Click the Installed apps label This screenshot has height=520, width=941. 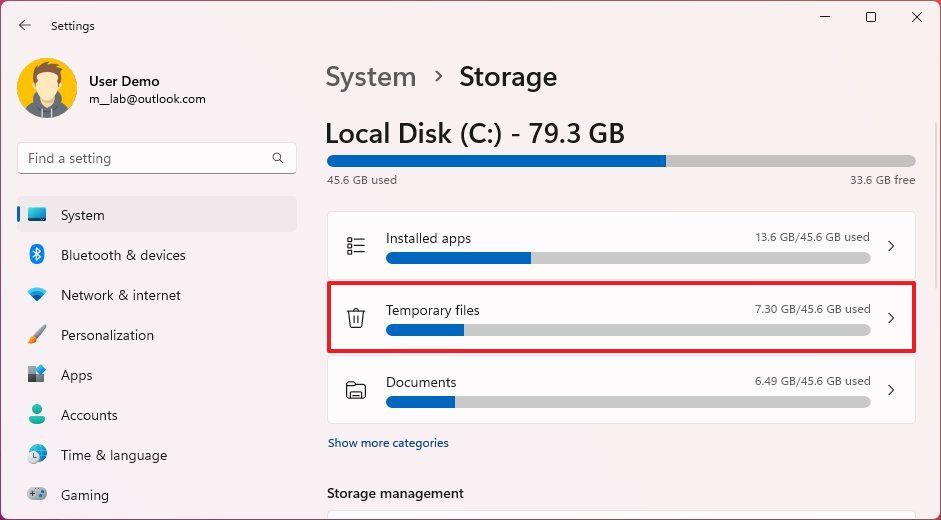pyautogui.click(x=428, y=238)
